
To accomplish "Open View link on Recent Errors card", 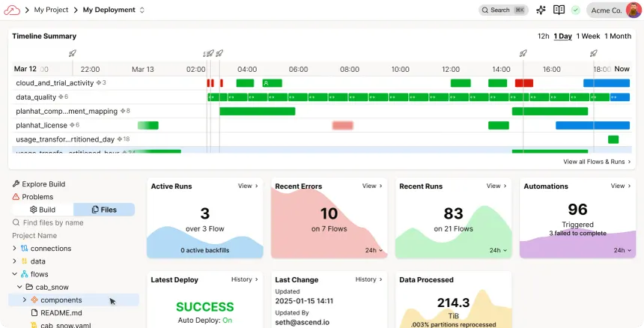I will point(372,186).
